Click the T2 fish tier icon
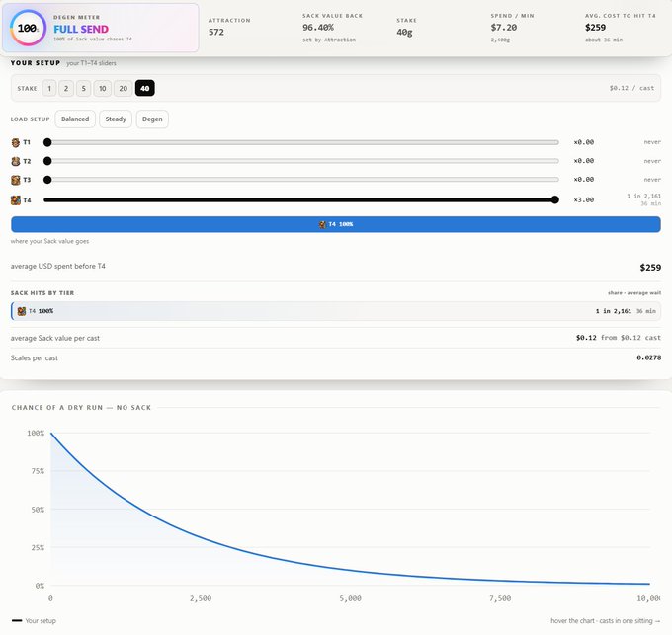This screenshot has width=672, height=635. (x=16, y=161)
